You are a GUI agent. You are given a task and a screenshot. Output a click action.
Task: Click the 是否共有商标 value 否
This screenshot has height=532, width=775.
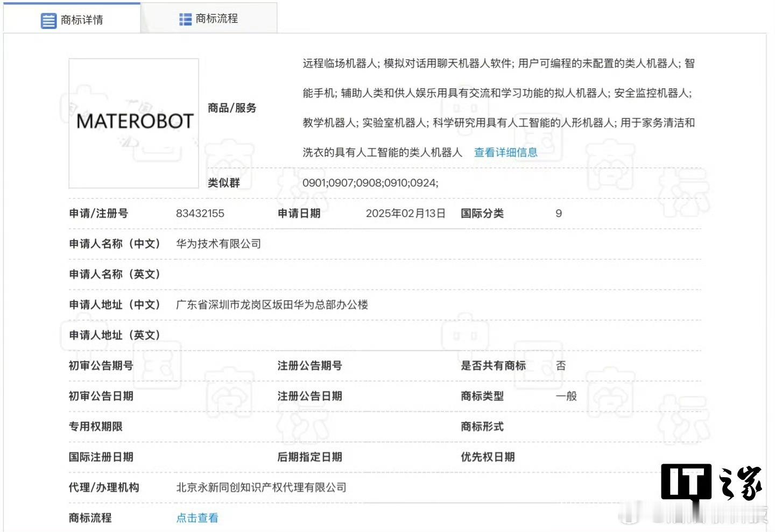[561, 365]
